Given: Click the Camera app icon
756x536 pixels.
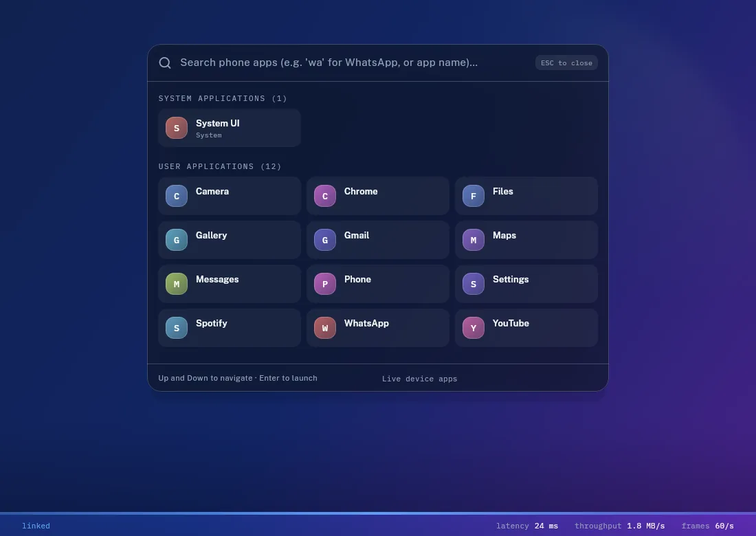Looking at the screenshot, I should click(x=177, y=196).
